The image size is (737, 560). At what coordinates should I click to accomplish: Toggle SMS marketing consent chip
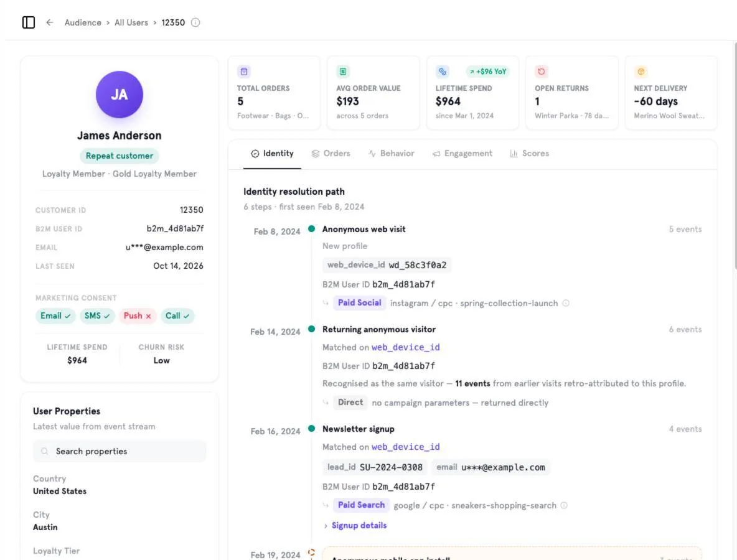tap(97, 315)
